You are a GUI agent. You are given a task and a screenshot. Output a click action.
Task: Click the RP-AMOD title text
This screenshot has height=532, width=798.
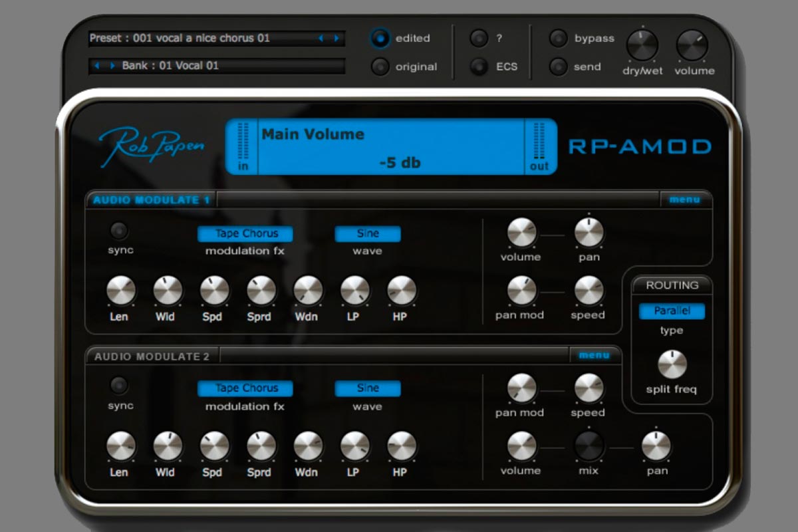[640, 147]
